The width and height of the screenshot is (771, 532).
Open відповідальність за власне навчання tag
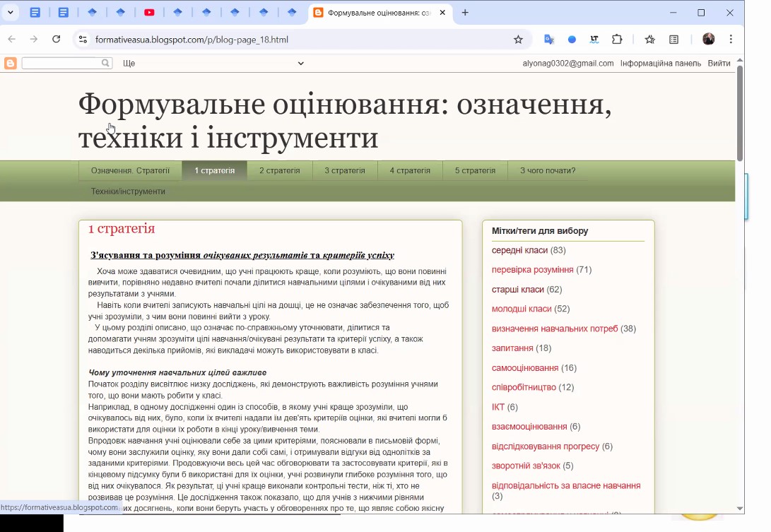(566, 486)
